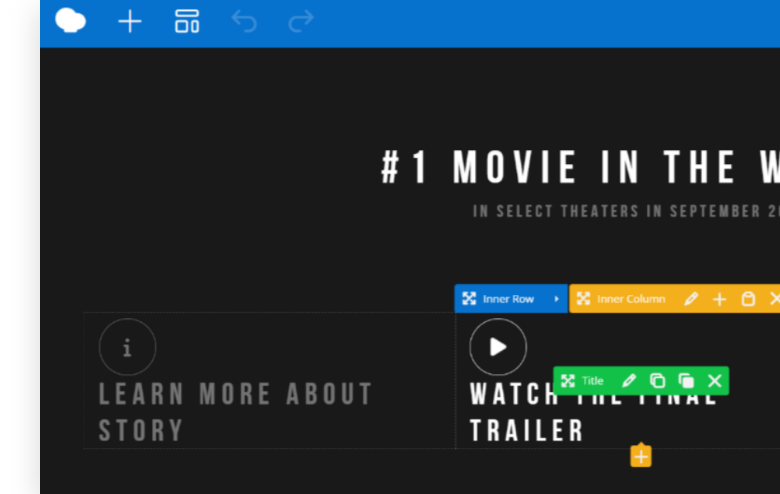Undo the last change

pos(244,21)
